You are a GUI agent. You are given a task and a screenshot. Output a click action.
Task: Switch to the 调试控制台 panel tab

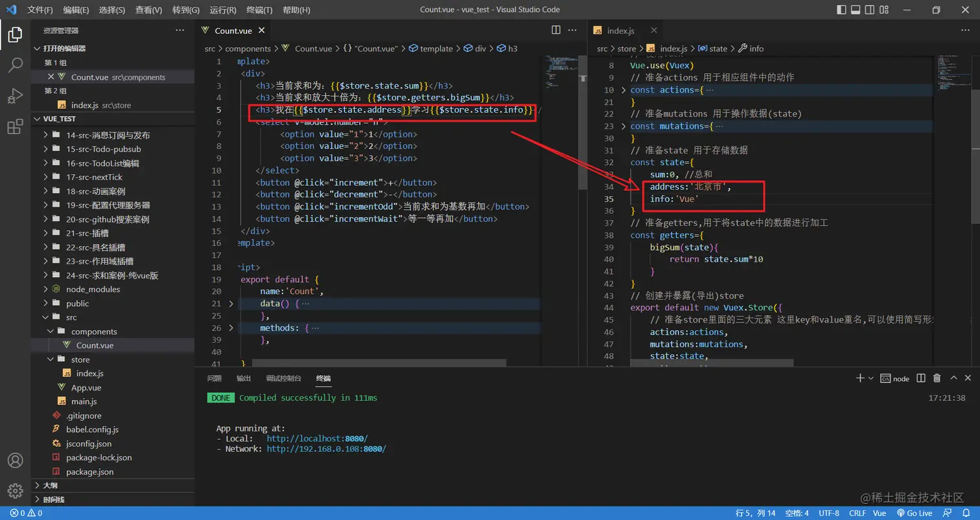coord(283,378)
